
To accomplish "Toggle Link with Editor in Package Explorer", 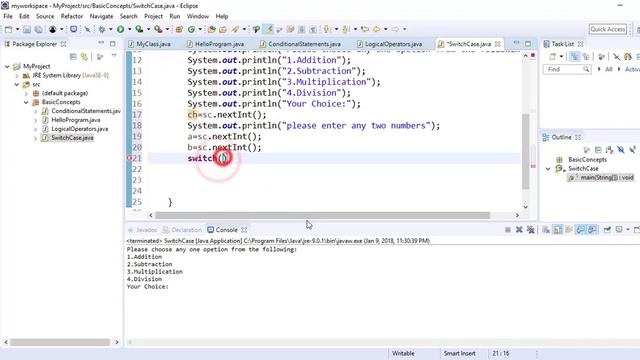I will point(84,57).
